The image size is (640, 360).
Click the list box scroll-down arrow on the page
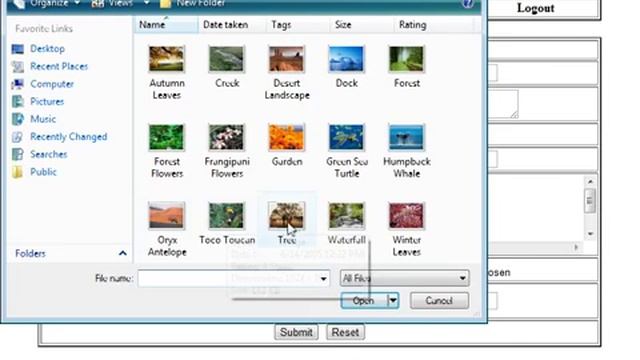(590, 234)
